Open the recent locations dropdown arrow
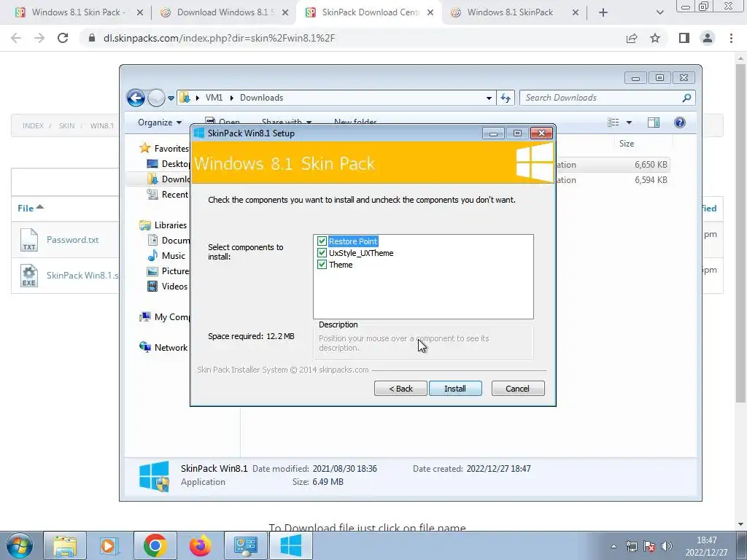Screen dimensions: 747x560 tap(171, 98)
